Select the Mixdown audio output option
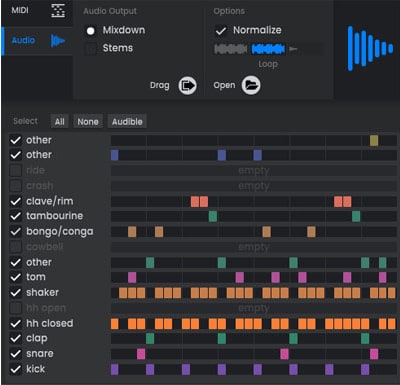The width and height of the screenshot is (400, 385). click(x=90, y=31)
